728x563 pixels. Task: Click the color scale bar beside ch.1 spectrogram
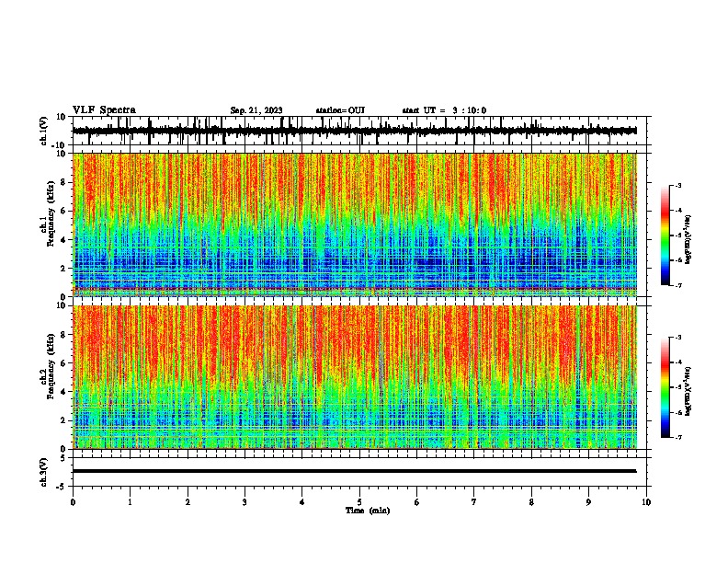[x=665, y=235]
